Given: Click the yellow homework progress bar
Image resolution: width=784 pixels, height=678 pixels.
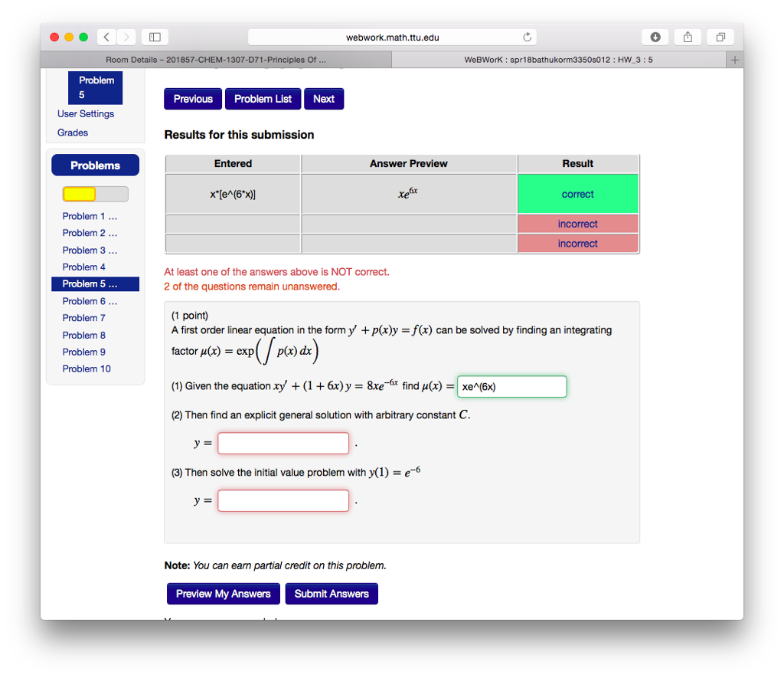Looking at the screenshot, I should 79,193.
